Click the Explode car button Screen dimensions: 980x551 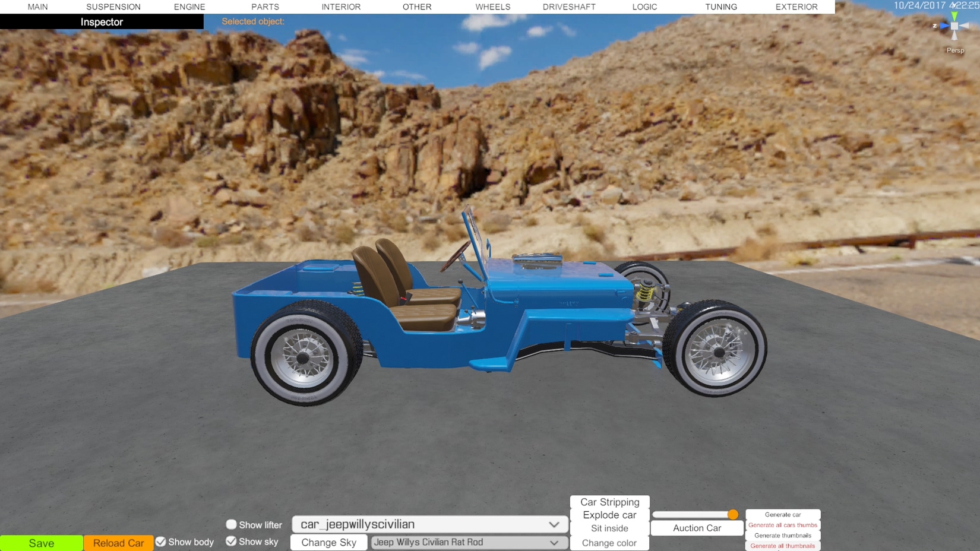609,515
